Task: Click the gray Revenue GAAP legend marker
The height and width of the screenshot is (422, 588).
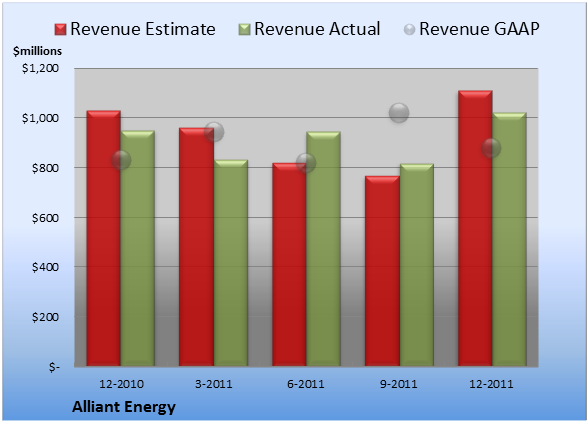Action: pyautogui.click(x=409, y=29)
